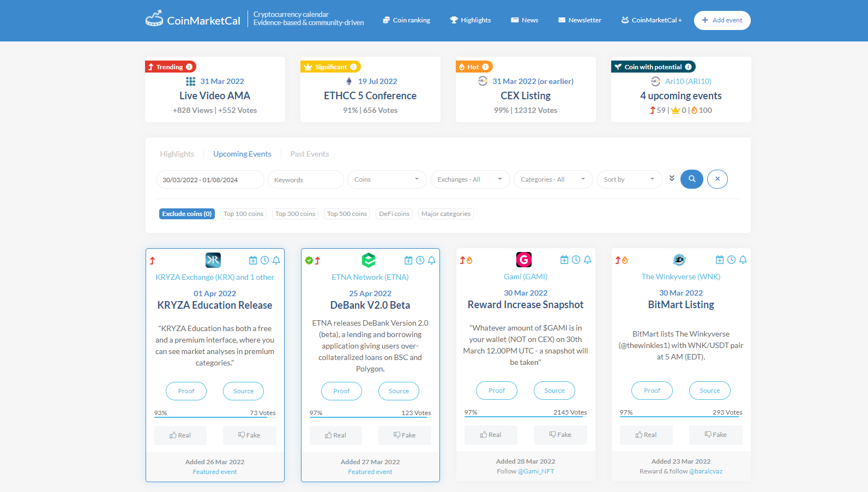The width and height of the screenshot is (868, 492).
Task: Click the Add event button
Action: click(x=722, y=20)
